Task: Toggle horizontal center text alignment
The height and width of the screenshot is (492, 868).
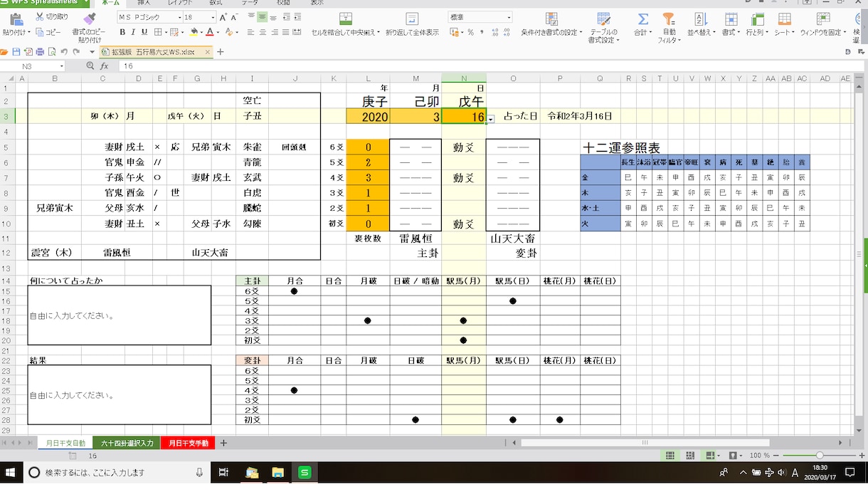Action: tap(263, 32)
